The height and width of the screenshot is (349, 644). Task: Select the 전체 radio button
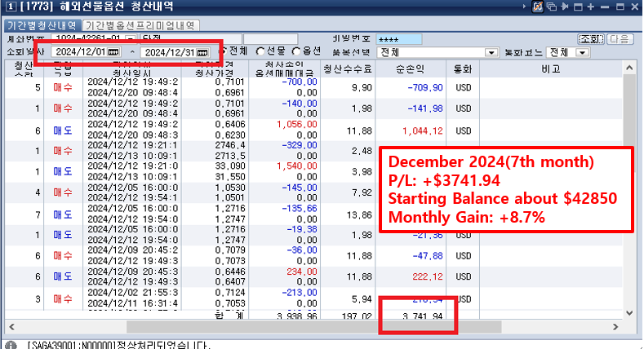click(224, 52)
